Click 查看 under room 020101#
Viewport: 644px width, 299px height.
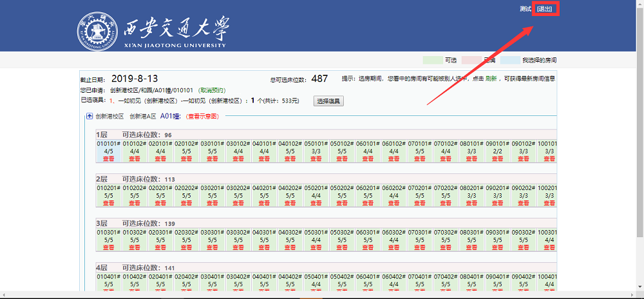coord(160,158)
